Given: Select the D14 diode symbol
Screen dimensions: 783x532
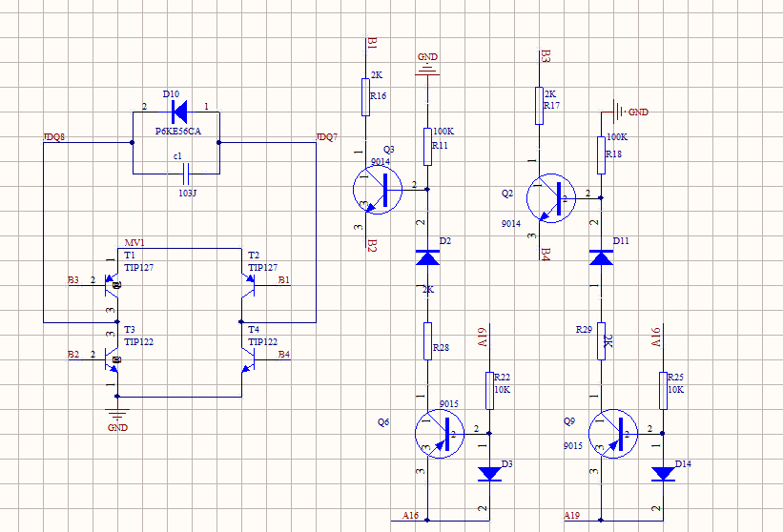Looking at the screenshot, I should coord(663,474).
